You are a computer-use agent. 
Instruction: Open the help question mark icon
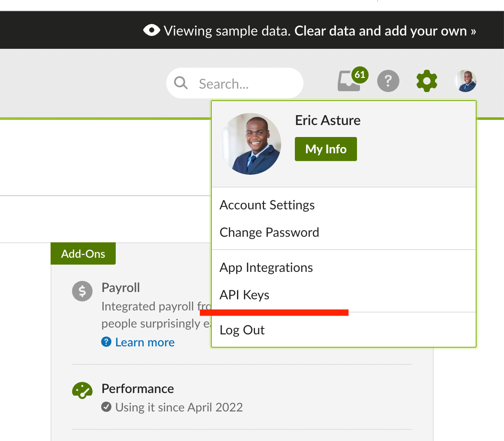pyautogui.click(x=388, y=81)
